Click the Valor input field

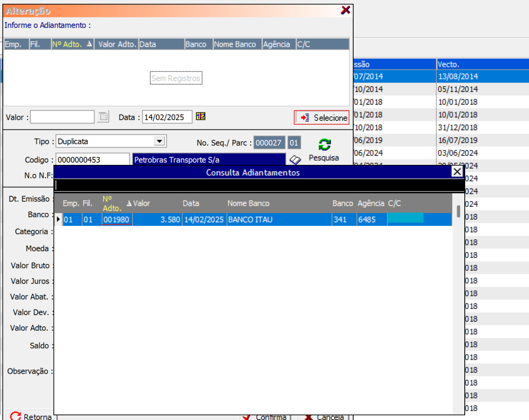click(62, 117)
